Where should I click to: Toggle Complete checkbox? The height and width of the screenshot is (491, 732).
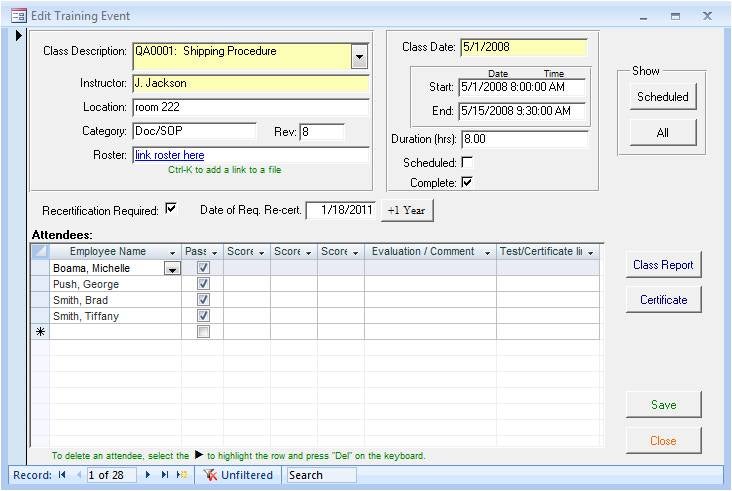(x=467, y=182)
